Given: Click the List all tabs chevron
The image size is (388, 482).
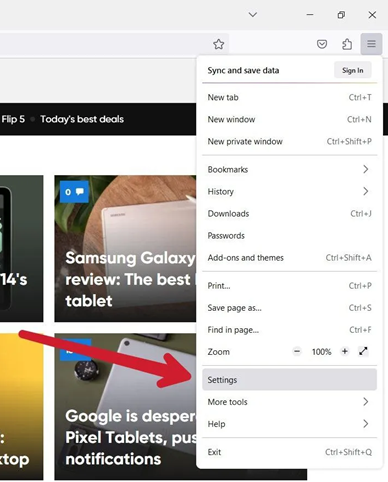Looking at the screenshot, I should (x=253, y=15).
